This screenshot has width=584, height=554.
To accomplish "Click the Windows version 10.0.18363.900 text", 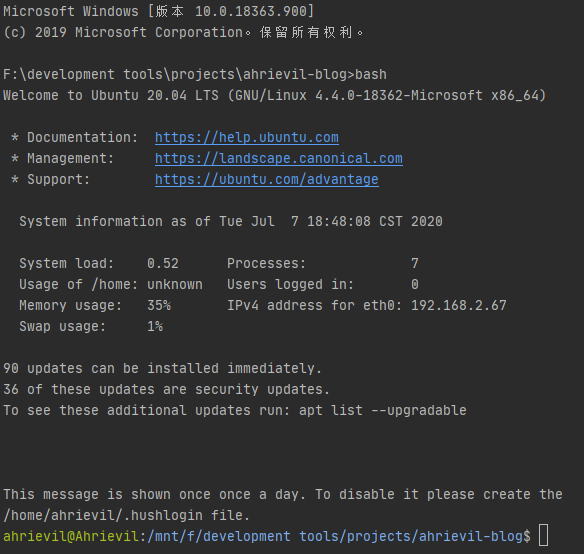I will pyautogui.click(x=251, y=11).
